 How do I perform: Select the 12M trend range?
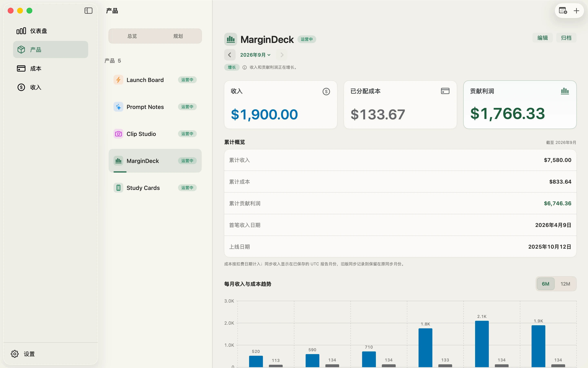565,284
